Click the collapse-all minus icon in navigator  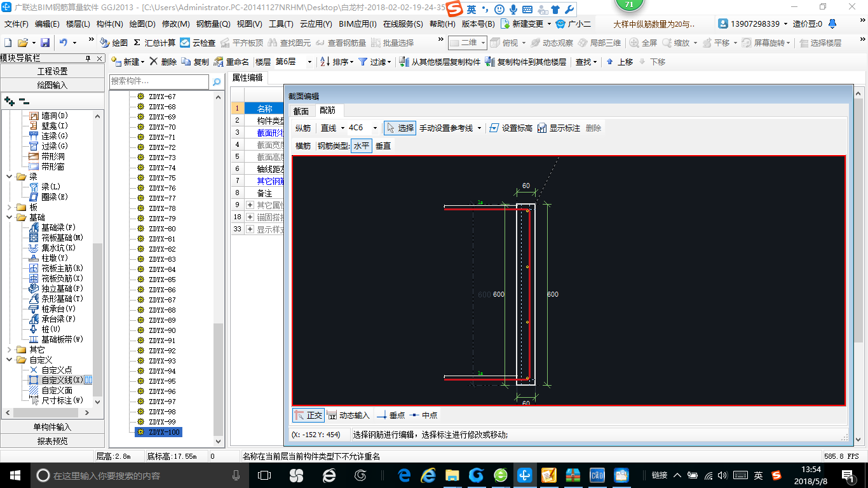(x=24, y=101)
